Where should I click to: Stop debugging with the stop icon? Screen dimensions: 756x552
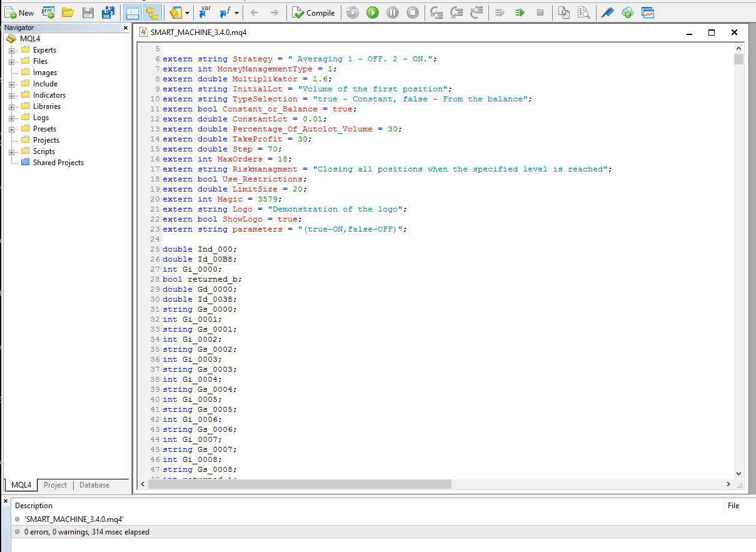(x=413, y=13)
